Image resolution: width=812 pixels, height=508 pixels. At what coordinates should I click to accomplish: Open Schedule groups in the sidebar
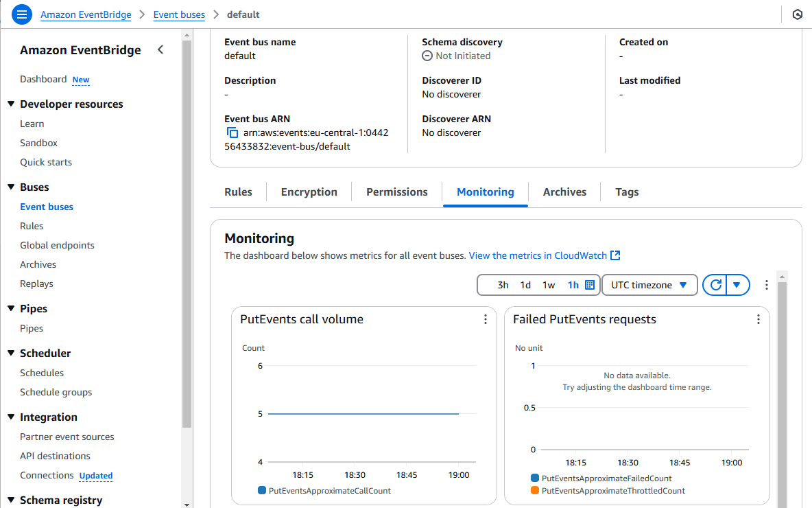tap(56, 393)
